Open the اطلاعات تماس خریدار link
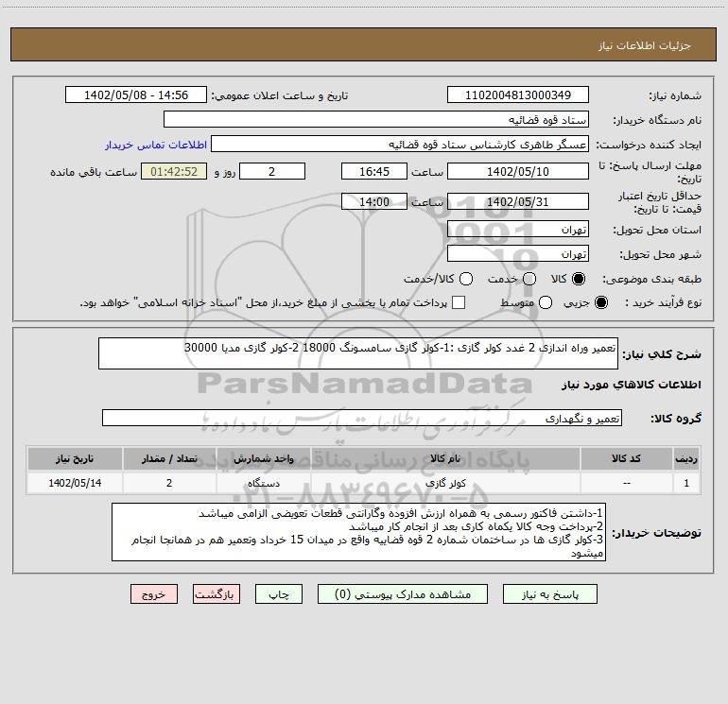The image size is (728, 704). tap(156, 145)
